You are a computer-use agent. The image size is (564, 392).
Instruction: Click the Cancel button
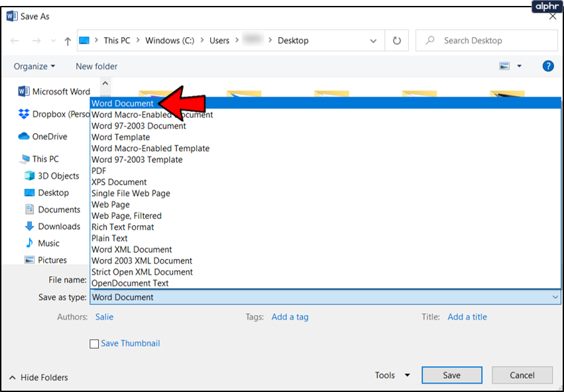522,375
